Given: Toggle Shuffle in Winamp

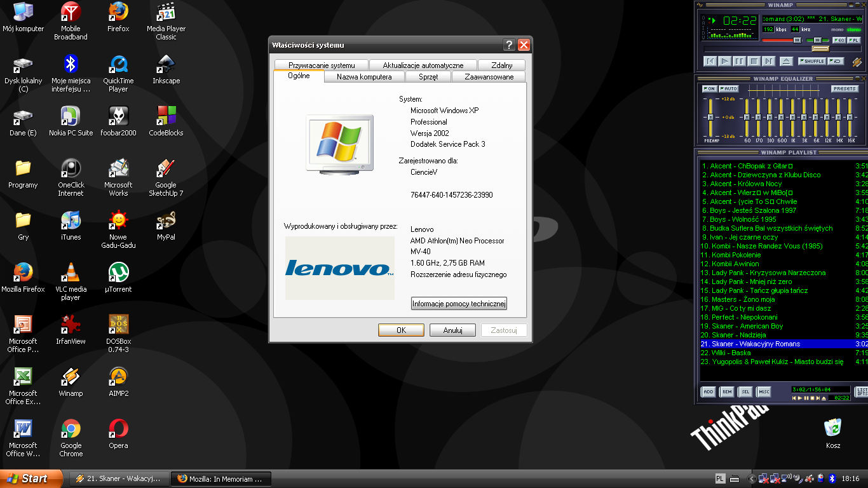Looking at the screenshot, I should pos(812,61).
